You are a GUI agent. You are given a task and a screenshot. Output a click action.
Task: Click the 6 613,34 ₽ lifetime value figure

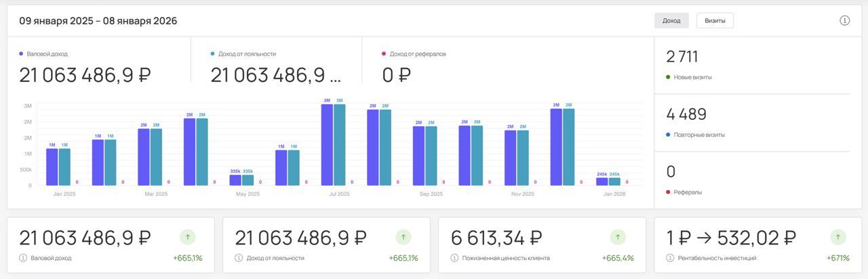496,238
